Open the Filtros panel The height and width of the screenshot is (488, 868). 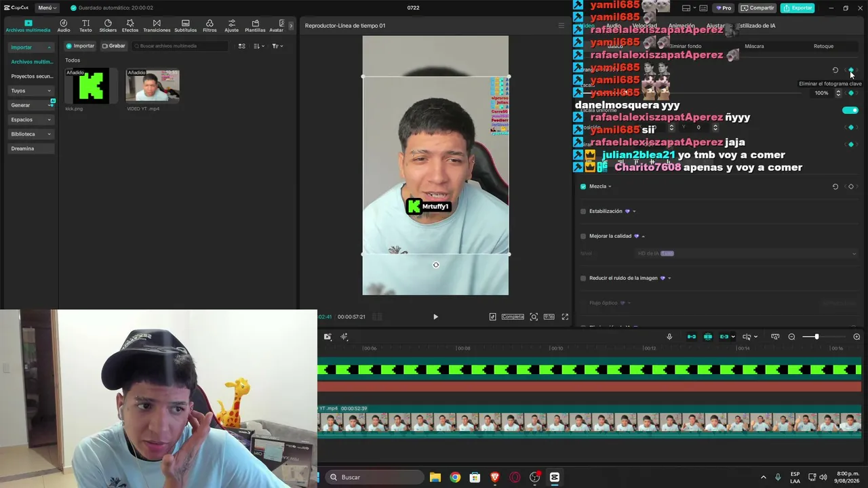point(210,26)
